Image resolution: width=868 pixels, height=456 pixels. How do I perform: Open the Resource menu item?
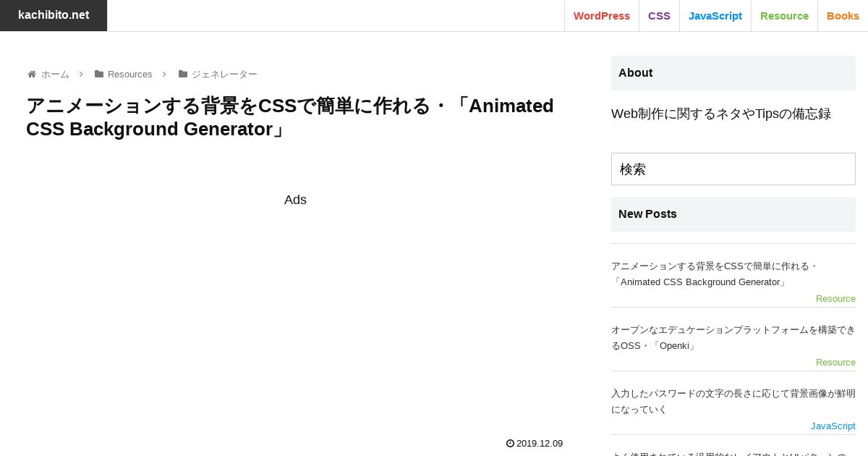click(784, 16)
